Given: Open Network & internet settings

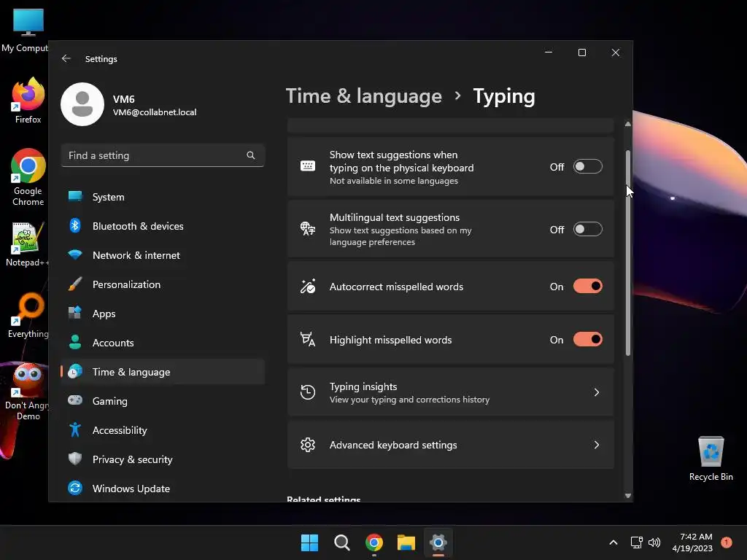Looking at the screenshot, I should tap(163, 254).
